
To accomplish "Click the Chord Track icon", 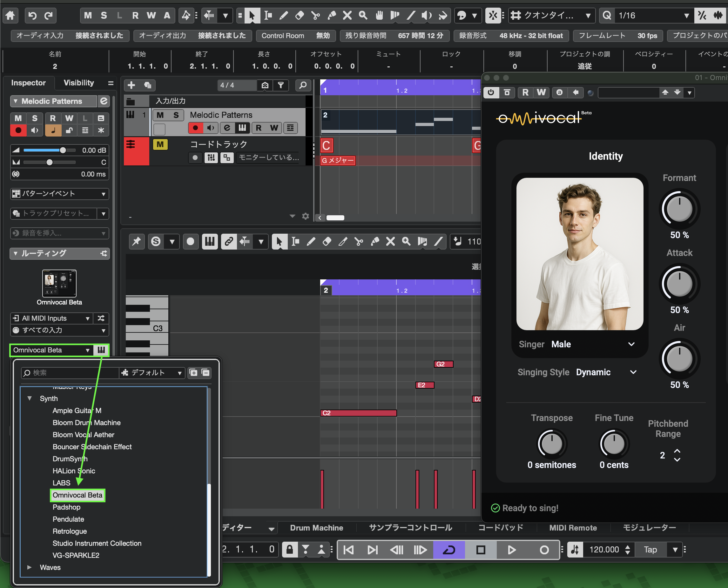I will 131,145.
